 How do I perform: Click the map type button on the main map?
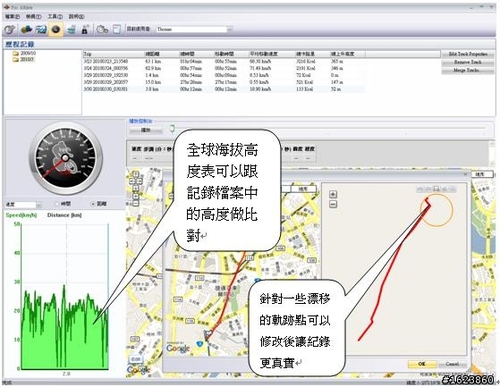pos(481,174)
